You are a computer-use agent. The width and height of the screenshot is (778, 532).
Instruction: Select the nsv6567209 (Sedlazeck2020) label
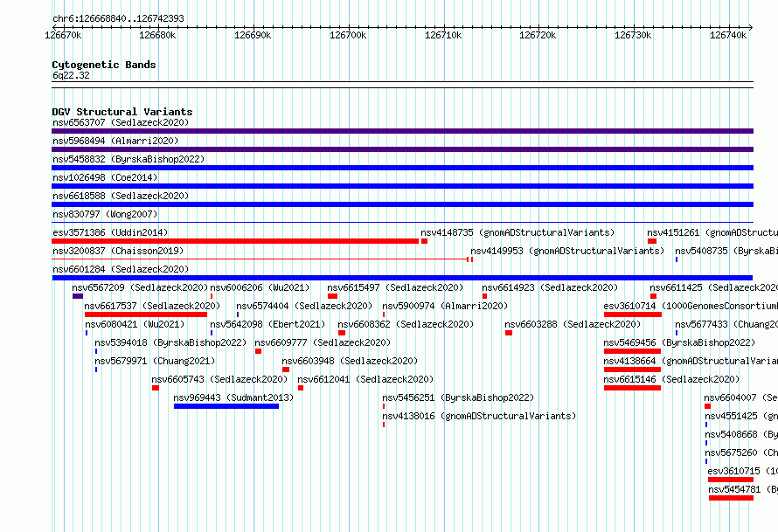(x=140, y=287)
